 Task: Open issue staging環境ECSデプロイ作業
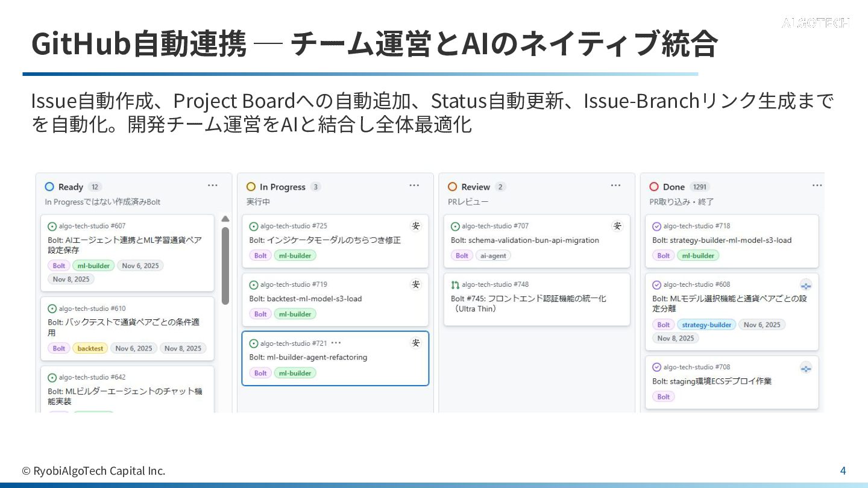[x=711, y=381]
